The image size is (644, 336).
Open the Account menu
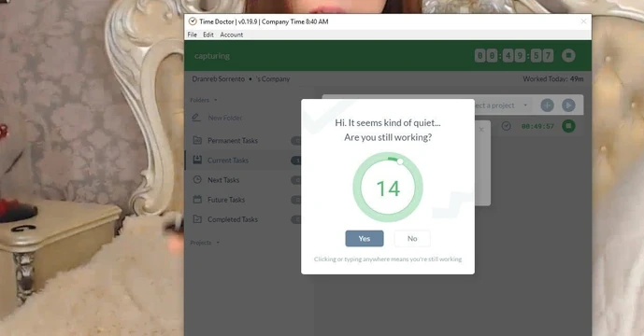(231, 35)
